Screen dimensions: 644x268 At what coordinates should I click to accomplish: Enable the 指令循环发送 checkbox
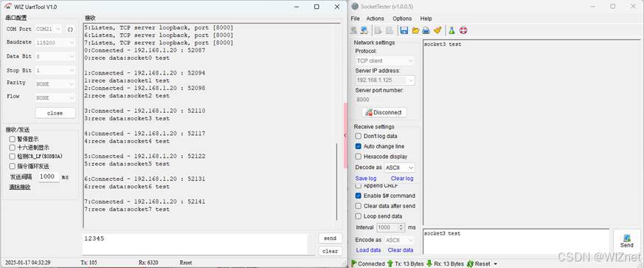coord(12,166)
